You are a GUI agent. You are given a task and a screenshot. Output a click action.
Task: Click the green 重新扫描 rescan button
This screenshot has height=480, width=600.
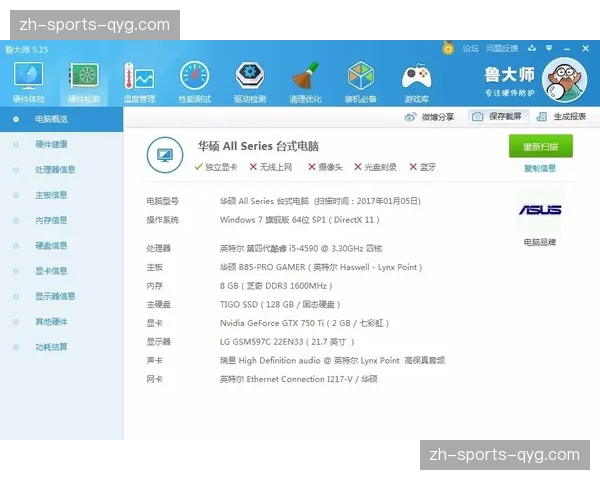coord(541,146)
